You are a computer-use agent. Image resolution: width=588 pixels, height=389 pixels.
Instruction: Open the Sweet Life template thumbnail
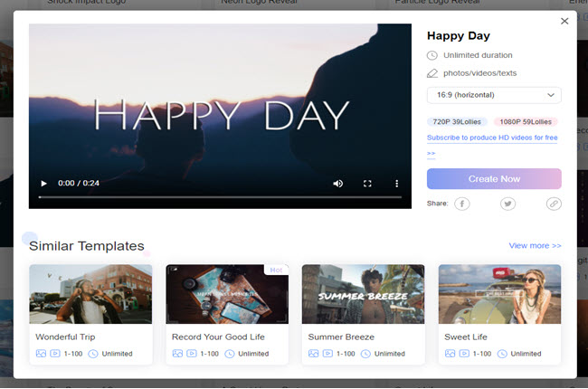tap(499, 294)
